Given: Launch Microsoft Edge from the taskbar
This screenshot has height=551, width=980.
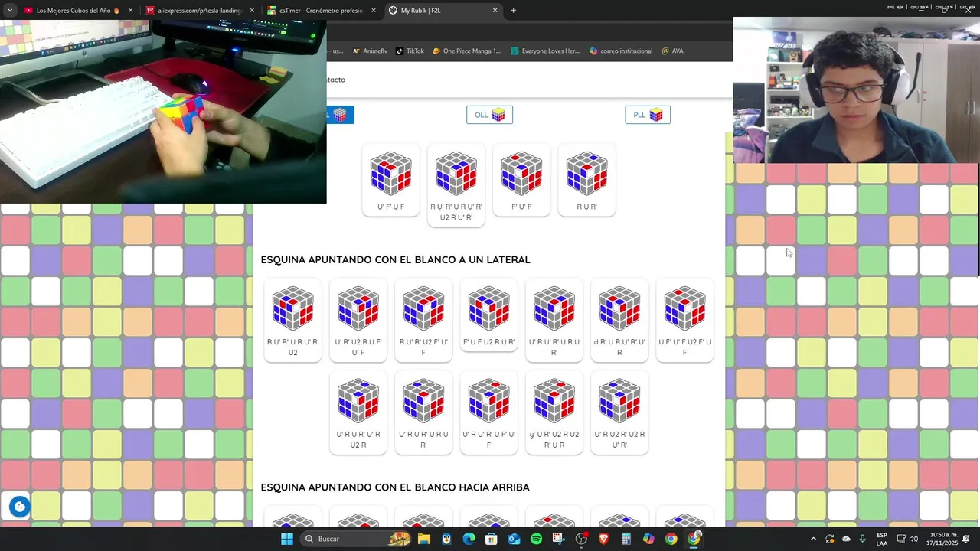Looking at the screenshot, I should tap(469, 539).
